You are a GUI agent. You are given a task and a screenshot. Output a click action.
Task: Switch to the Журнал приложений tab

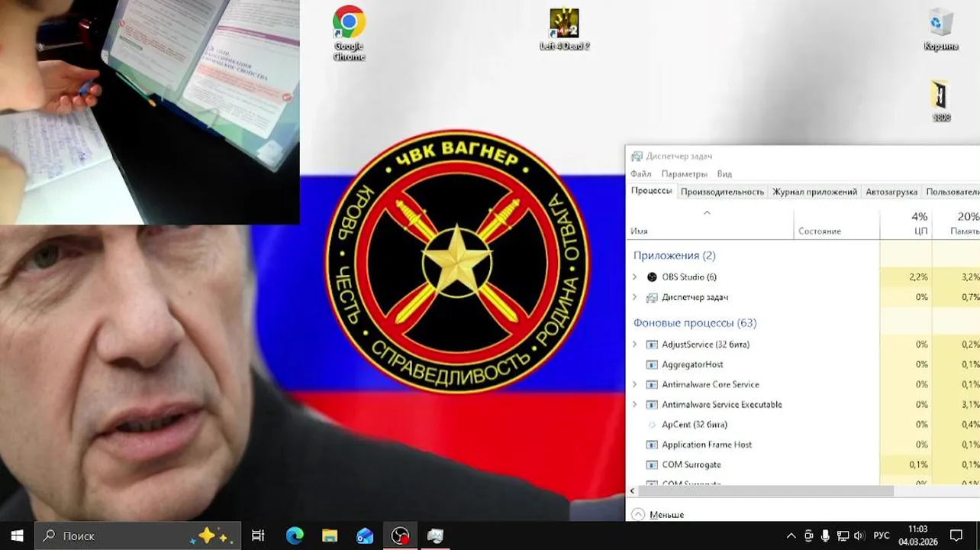(x=814, y=192)
